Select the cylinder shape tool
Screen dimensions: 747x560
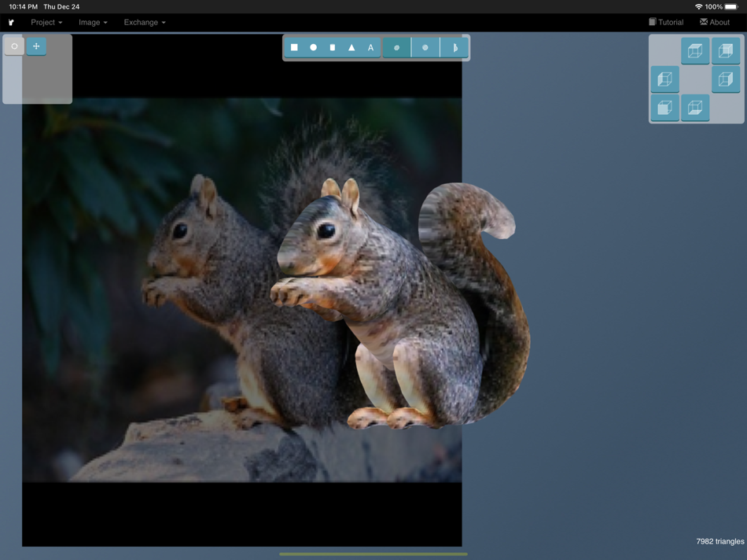click(333, 47)
